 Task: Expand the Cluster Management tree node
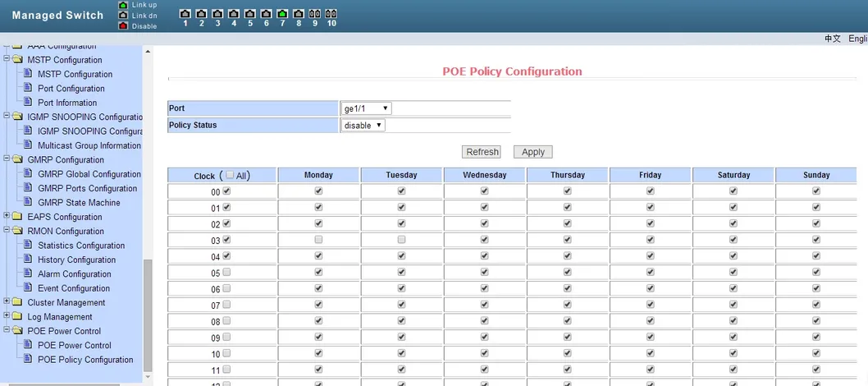tap(6, 302)
